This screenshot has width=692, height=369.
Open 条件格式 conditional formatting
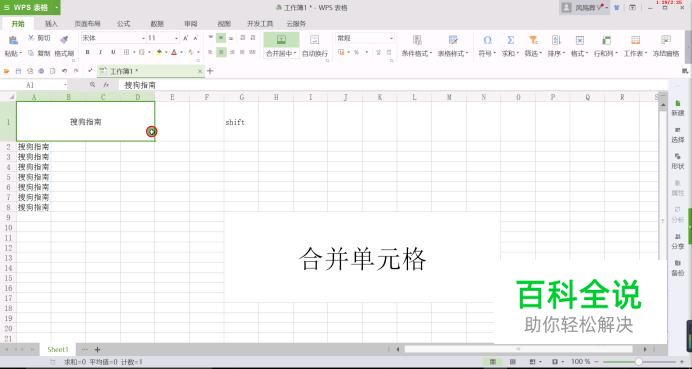coord(417,46)
